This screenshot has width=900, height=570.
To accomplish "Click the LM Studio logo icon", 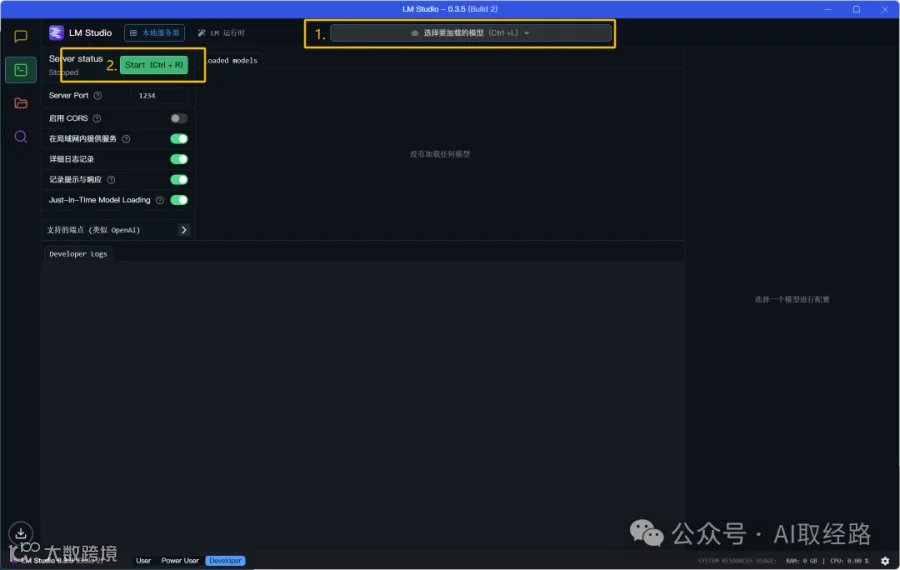I will [x=56, y=33].
